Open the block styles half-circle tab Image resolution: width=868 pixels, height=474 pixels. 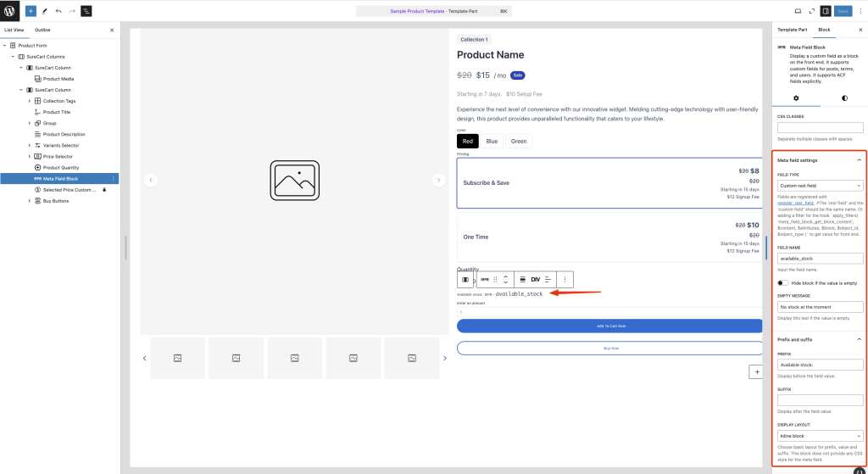tap(844, 98)
